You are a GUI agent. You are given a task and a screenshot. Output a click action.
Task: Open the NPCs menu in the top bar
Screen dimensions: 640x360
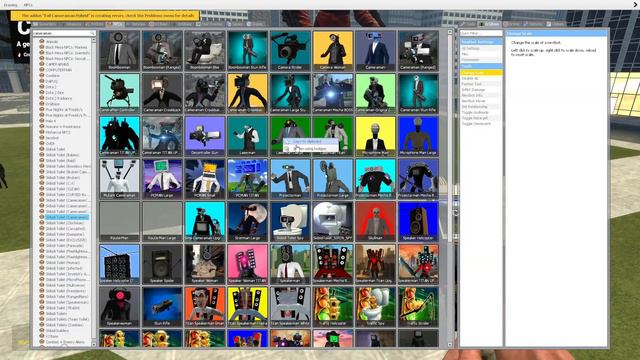coord(28,5)
